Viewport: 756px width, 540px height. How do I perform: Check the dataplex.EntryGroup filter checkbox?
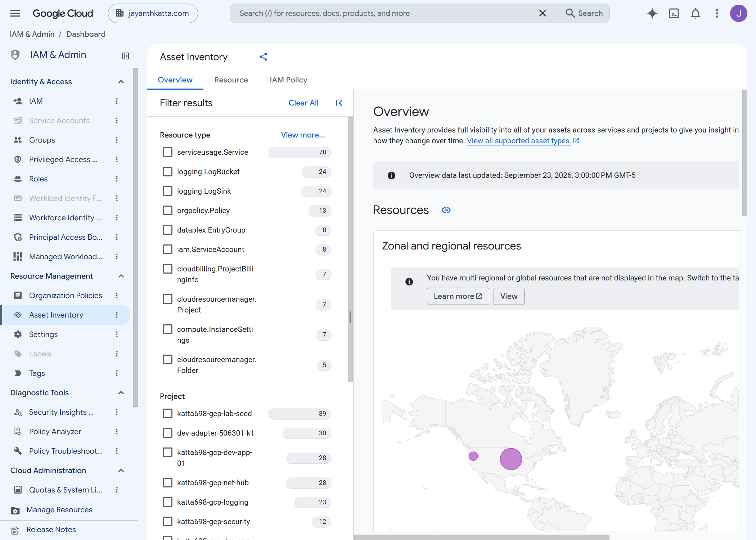(167, 230)
